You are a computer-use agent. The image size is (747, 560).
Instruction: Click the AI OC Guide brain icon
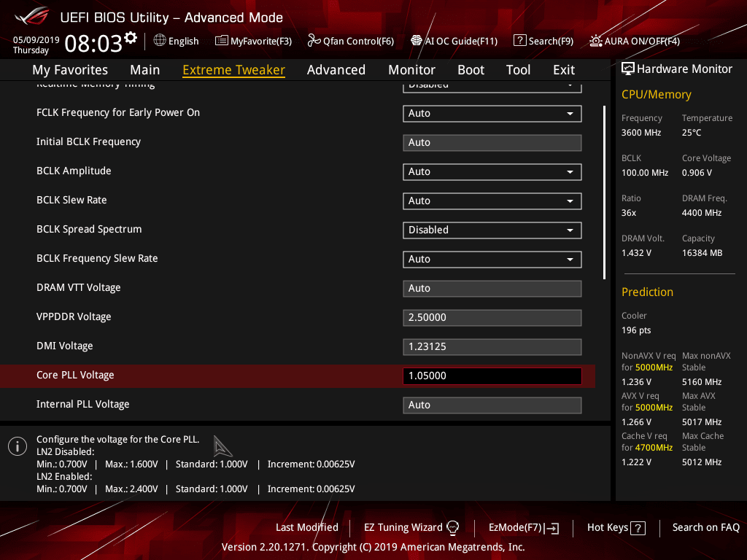tap(417, 41)
